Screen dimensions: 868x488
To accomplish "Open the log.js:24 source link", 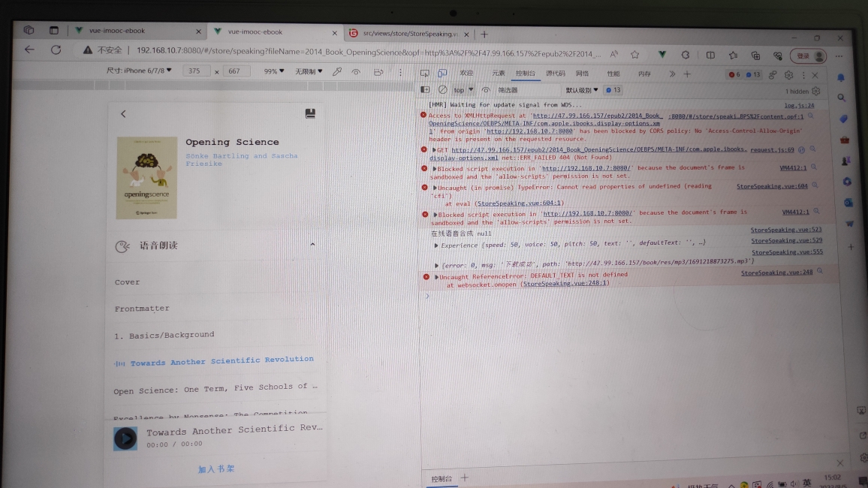I will tap(799, 105).
